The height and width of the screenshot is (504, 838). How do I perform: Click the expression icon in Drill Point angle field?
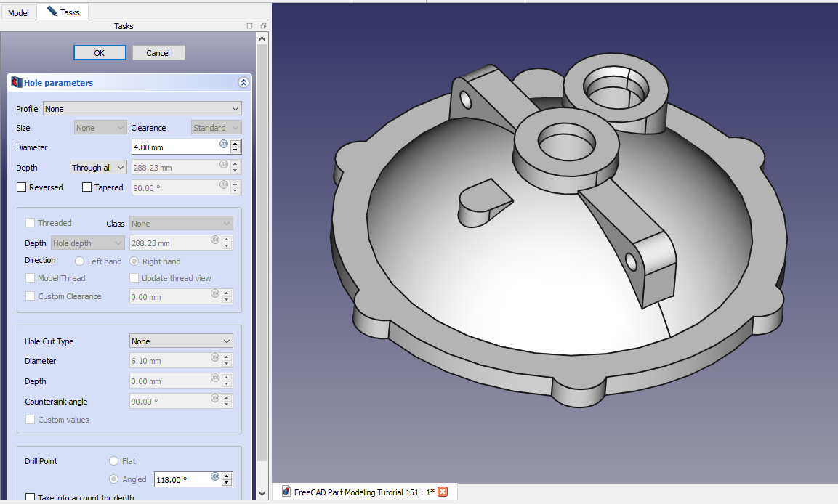(215, 476)
